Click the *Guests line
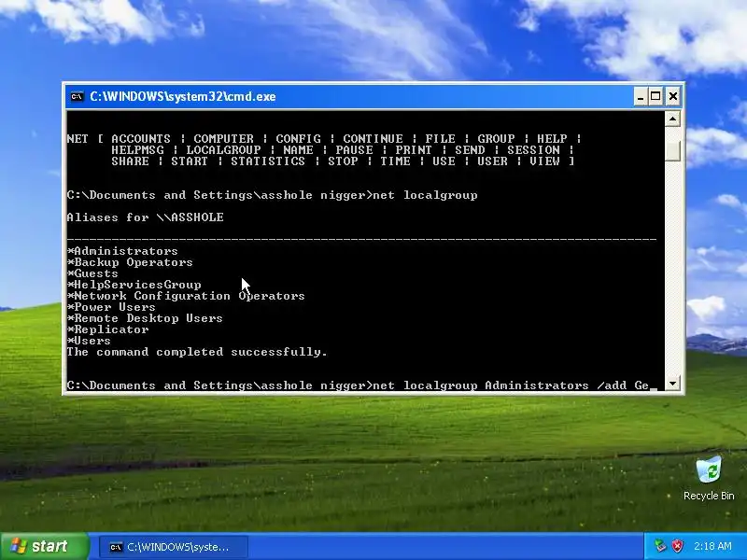Image resolution: width=747 pixels, height=560 pixels. pyautogui.click(x=92, y=273)
